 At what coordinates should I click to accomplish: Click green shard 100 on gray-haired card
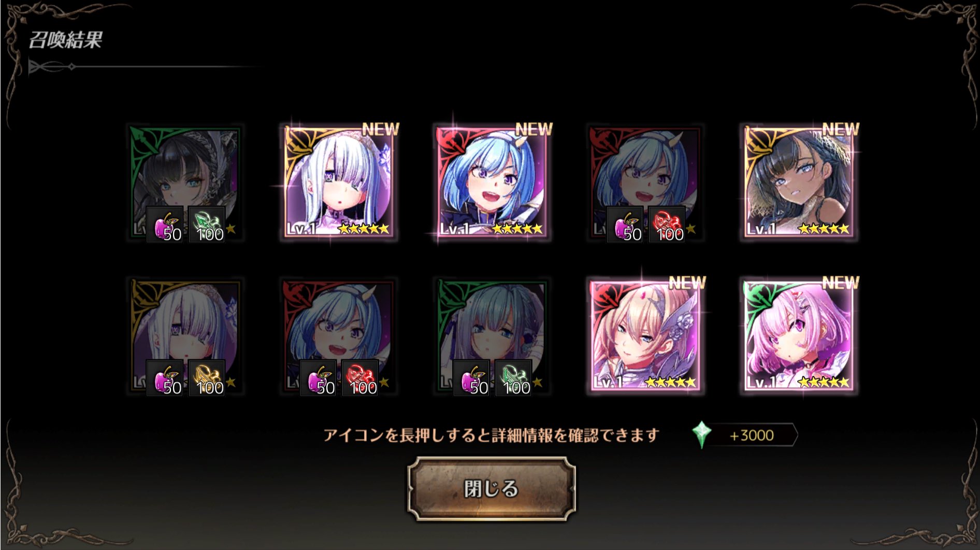(513, 378)
